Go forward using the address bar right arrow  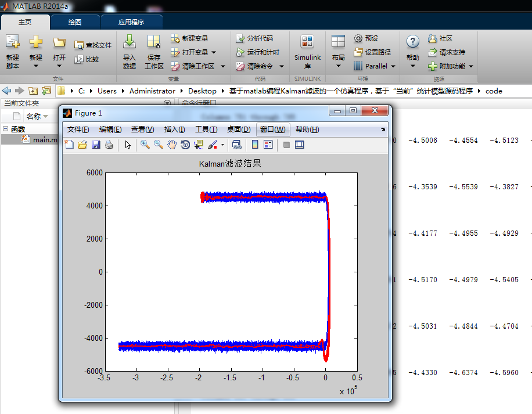click(x=20, y=91)
